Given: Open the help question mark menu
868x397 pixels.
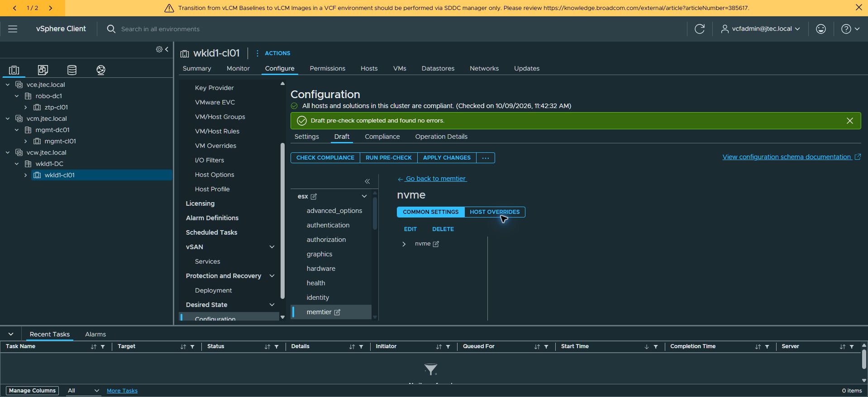Looking at the screenshot, I should click(850, 29).
